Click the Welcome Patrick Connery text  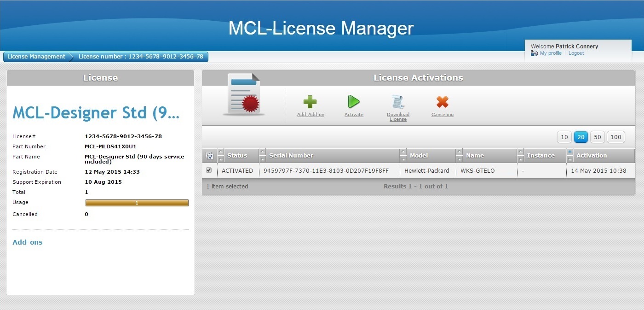(564, 47)
